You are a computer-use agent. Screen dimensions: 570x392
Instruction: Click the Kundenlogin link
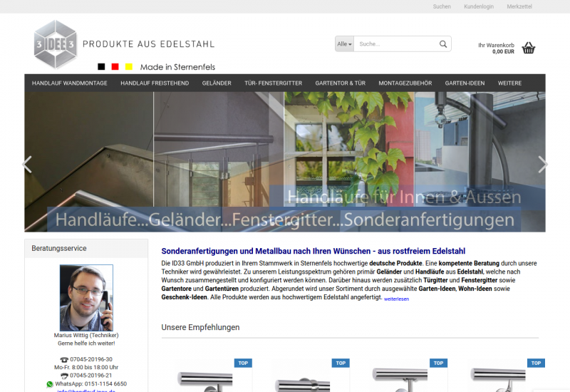[478, 6]
